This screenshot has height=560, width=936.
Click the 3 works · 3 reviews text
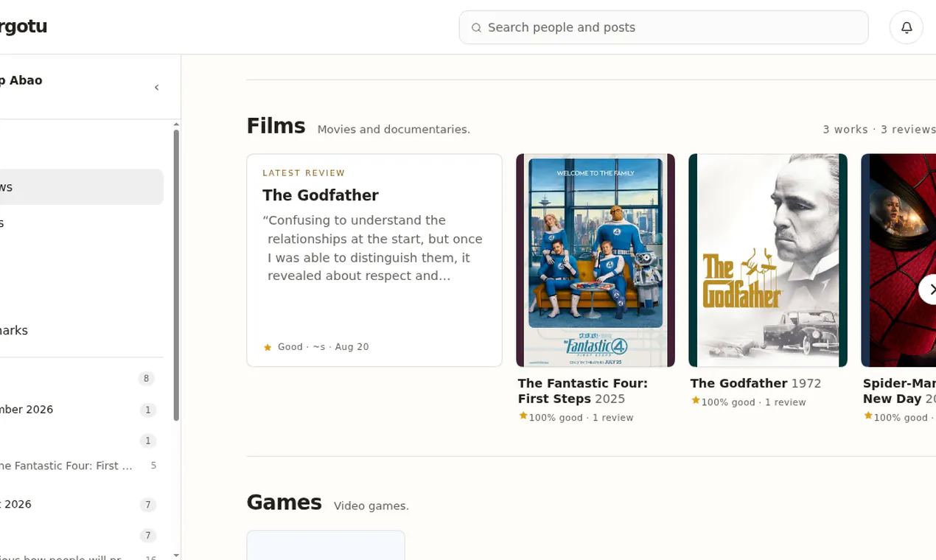coord(879,129)
